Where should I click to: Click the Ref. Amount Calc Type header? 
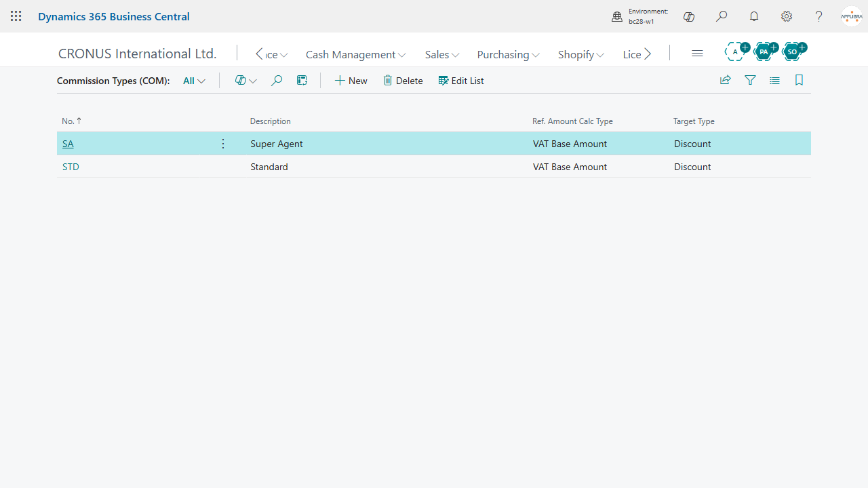[572, 121]
